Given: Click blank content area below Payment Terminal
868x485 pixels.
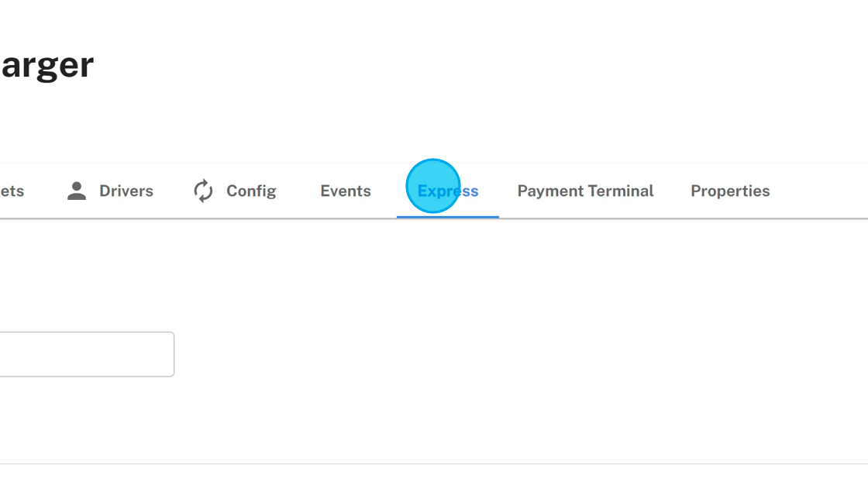Looking at the screenshot, I should pos(585,332).
